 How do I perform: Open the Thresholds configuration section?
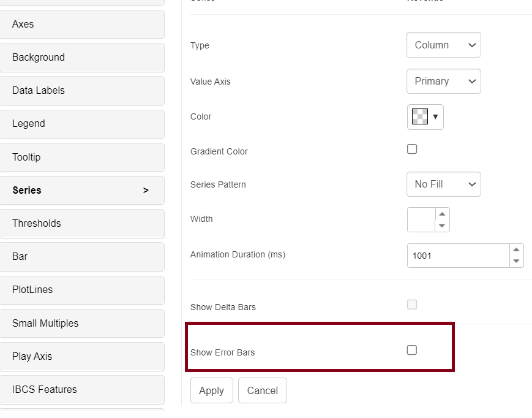83,223
